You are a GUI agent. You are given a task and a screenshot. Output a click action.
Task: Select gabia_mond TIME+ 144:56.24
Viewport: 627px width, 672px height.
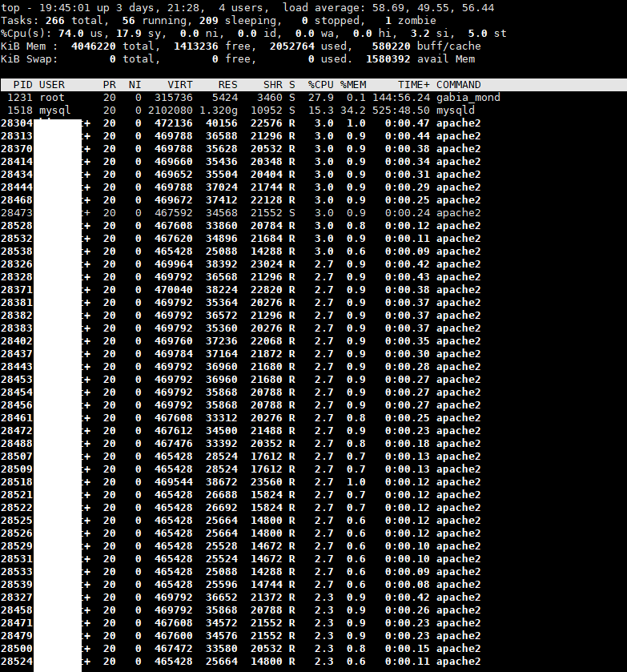click(400, 98)
